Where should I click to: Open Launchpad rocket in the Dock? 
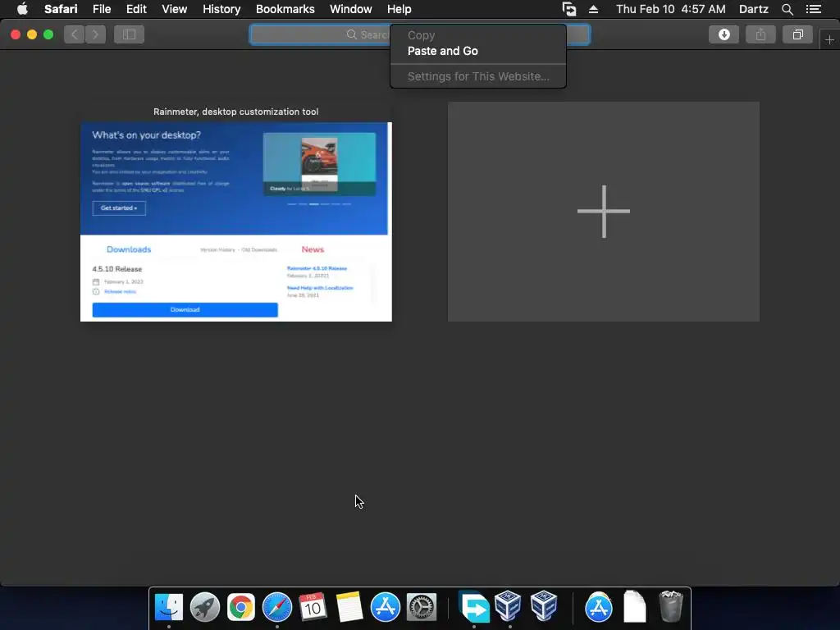tap(204, 608)
